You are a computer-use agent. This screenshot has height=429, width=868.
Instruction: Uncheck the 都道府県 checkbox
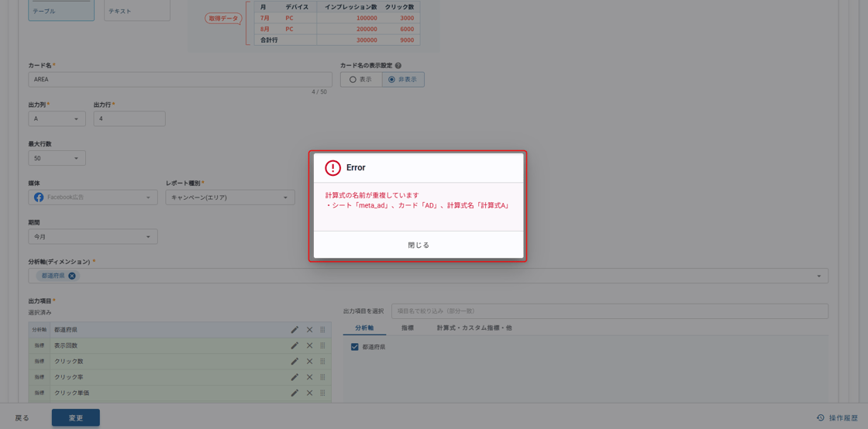[x=355, y=347]
